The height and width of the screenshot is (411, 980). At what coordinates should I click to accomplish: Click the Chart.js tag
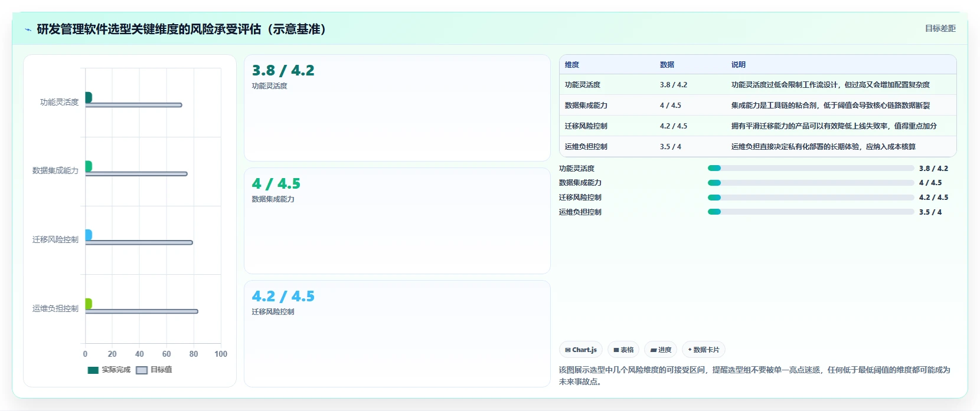coord(581,350)
